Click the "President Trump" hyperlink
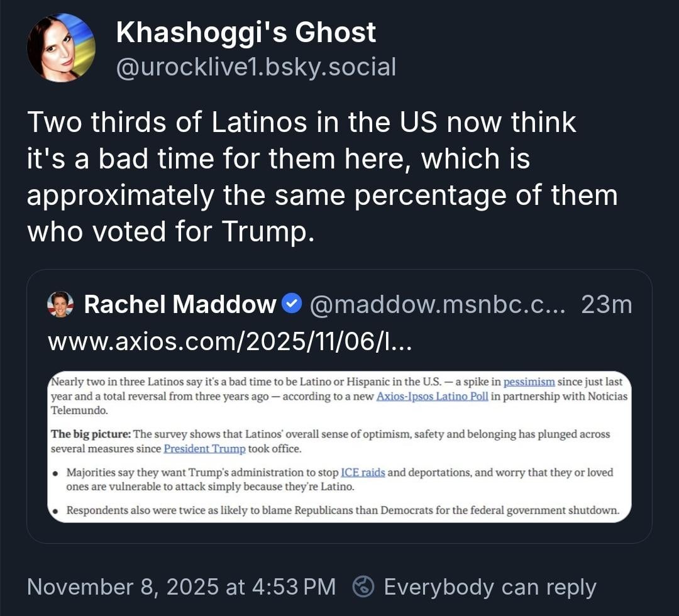The width and height of the screenshot is (679, 616). [x=204, y=448]
